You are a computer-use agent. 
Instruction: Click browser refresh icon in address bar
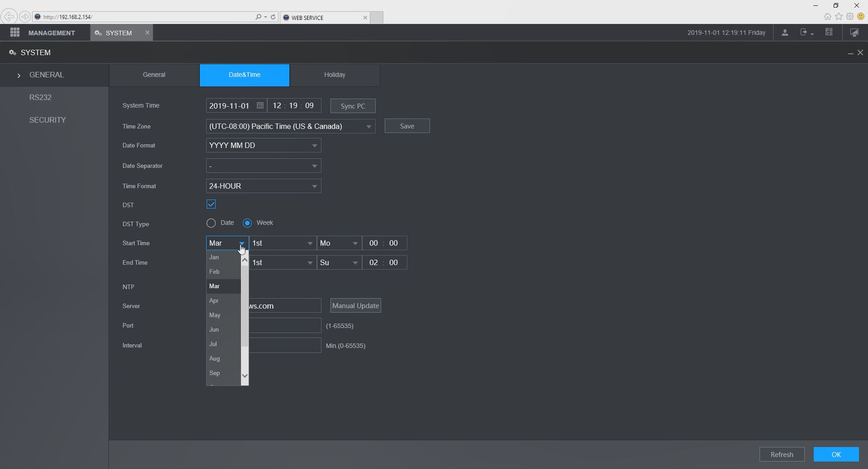(273, 17)
